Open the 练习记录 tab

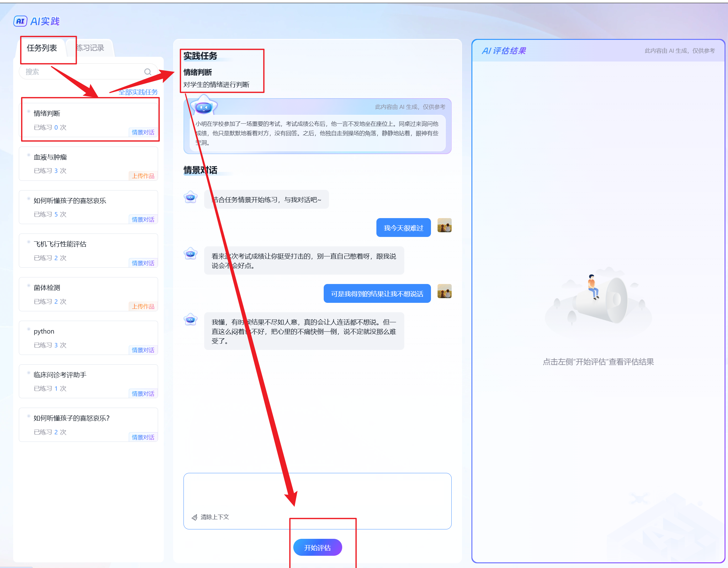90,48
